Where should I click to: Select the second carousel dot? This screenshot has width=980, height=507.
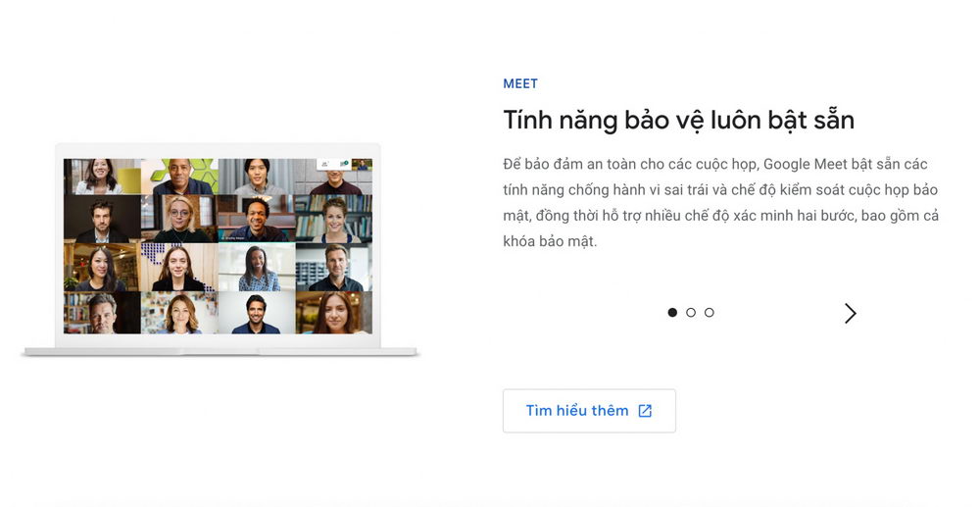[x=691, y=313]
